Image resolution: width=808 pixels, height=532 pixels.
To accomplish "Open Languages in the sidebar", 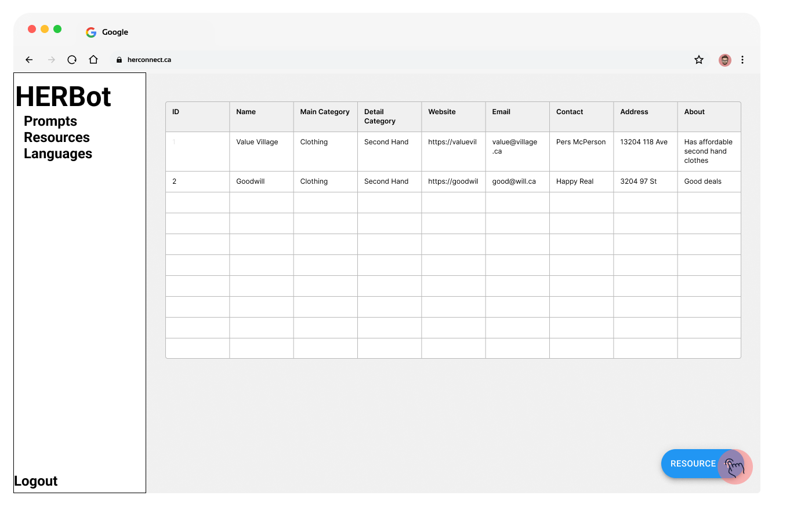I will click(58, 154).
